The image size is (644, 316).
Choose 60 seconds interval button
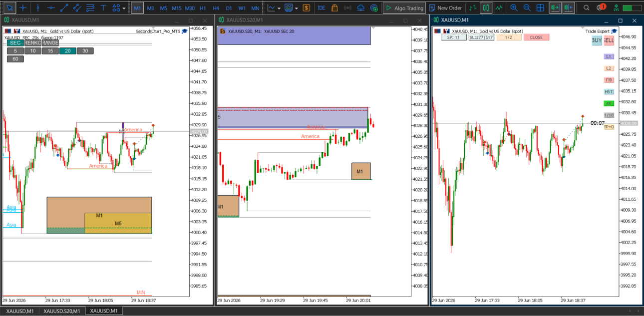point(15,59)
